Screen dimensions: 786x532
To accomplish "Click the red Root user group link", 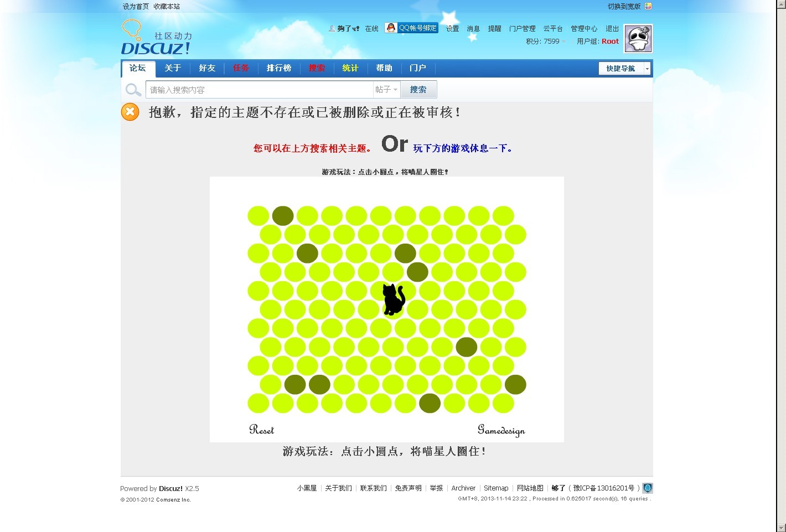I will tap(610, 42).
